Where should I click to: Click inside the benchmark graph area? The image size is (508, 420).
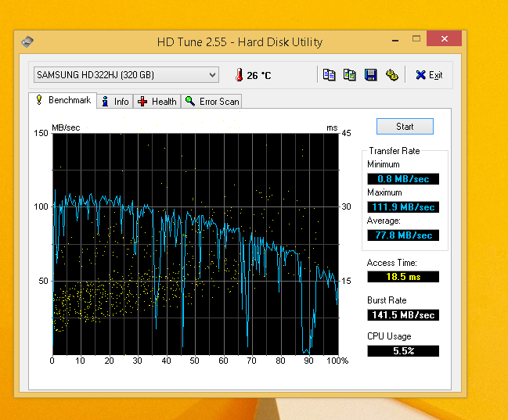pos(195,242)
